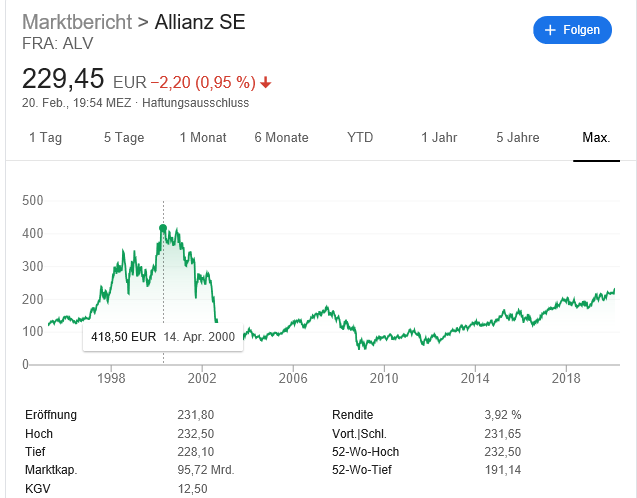Select the 5 Jahre tab
The image size is (637, 498).
[x=518, y=138]
